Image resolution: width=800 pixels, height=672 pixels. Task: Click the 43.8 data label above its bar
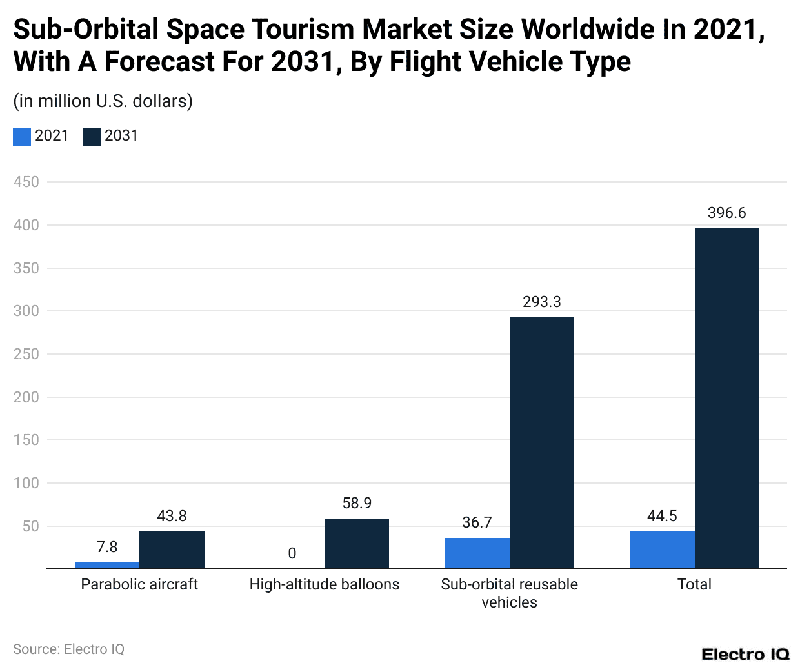coord(172,516)
